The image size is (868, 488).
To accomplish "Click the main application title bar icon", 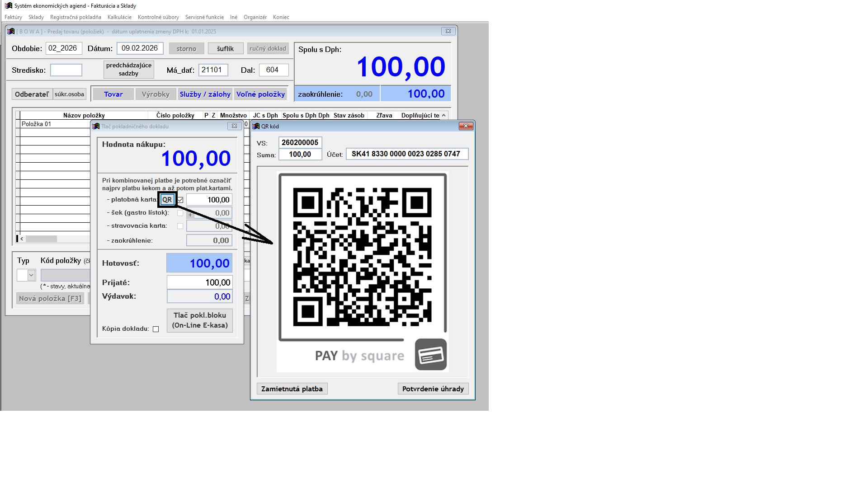I will coord(9,6).
